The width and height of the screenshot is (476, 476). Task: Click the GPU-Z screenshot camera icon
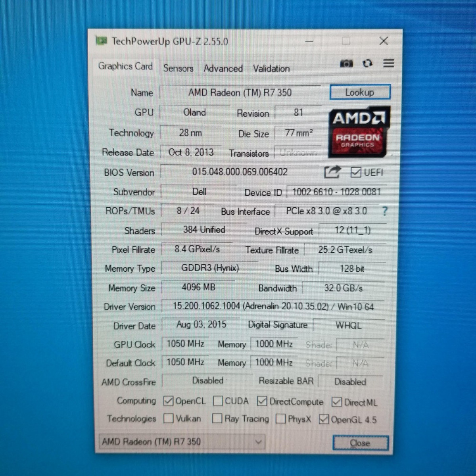tap(346, 63)
